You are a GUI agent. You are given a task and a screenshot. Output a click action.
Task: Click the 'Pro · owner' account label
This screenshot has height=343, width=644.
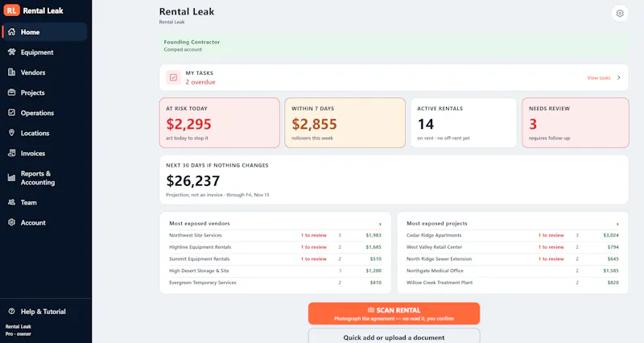point(19,334)
